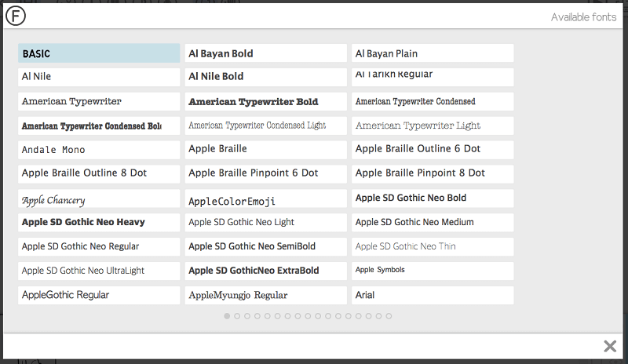628x364 pixels.
Task: Close the font picker with the X
Action: pyautogui.click(x=610, y=346)
